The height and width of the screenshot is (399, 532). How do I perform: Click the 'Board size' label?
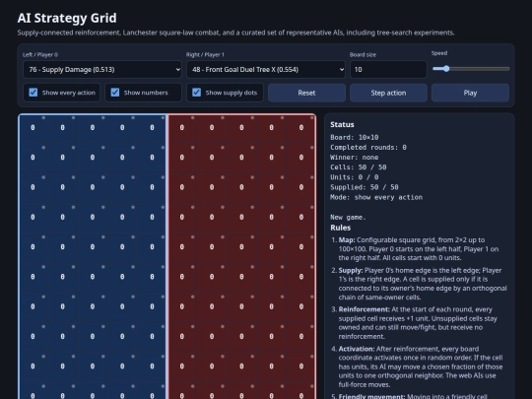pos(363,54)
